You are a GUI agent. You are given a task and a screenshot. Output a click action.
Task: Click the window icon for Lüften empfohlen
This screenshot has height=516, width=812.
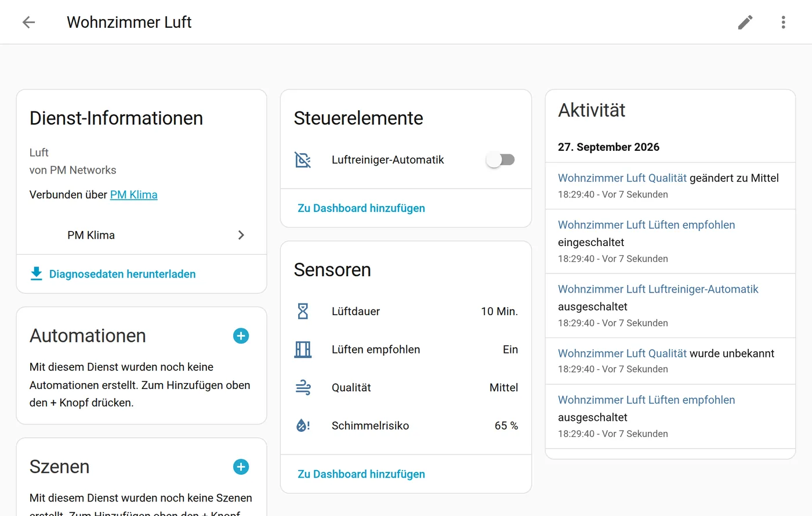303,349
